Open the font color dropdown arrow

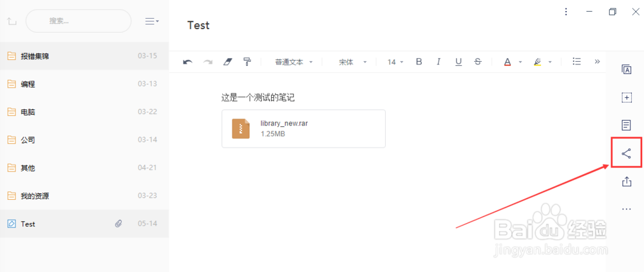point(520,62)
